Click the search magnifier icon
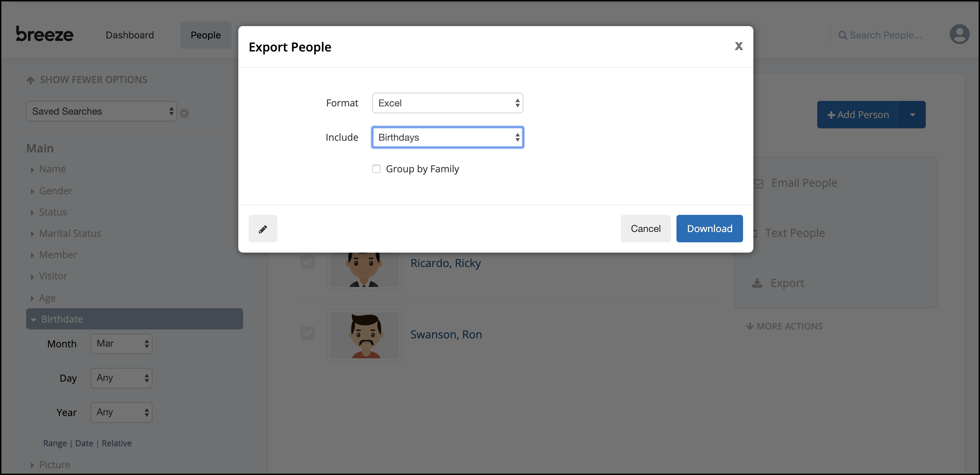The width and height of the screenshot is (980, 475). 843,35
